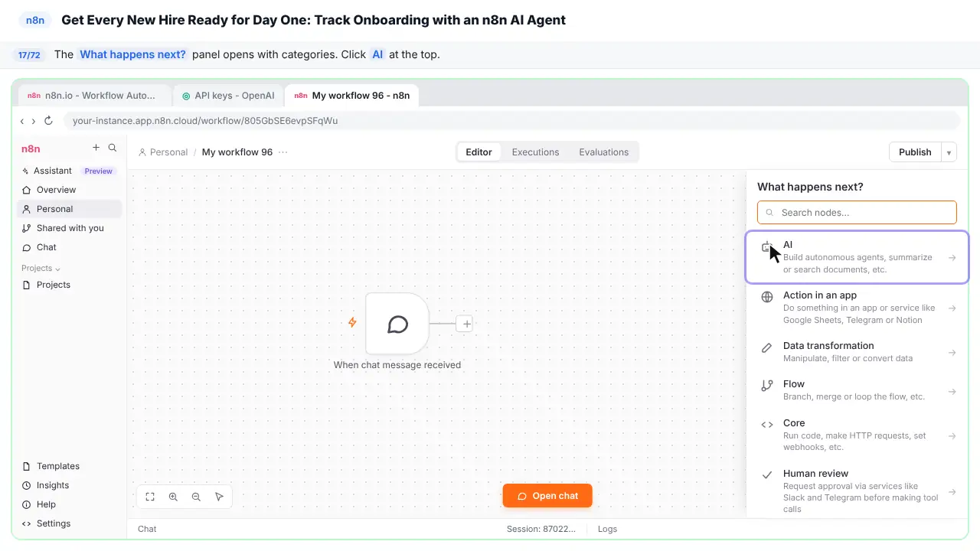Click the Search nodes input field
Image resolution: width=980 pixels, height=551 pixels.
pos(857,213)
